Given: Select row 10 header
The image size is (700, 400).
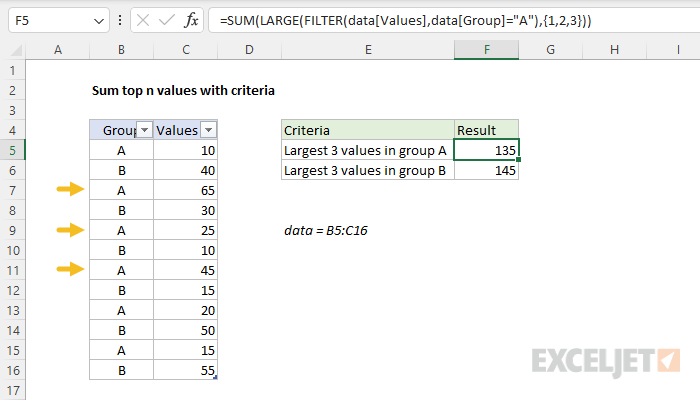Looking at the screenshot, I should [12, 250].
